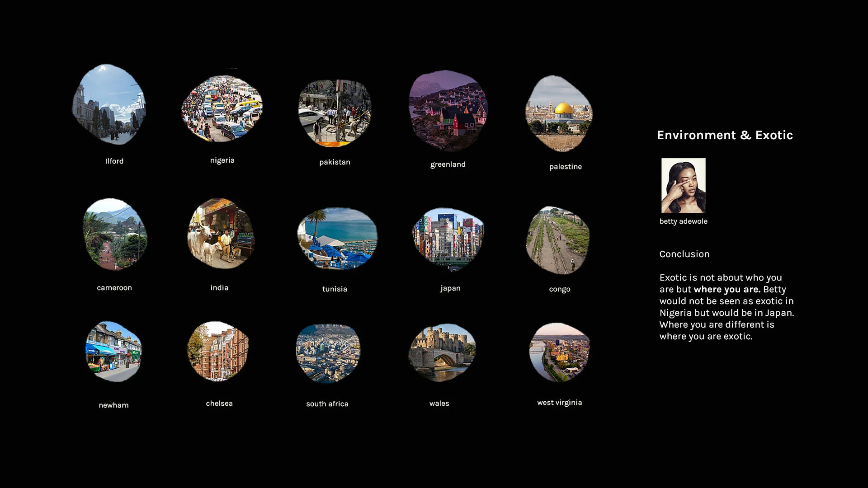
Task: Click the Chelsea red brick buildings image
Action: [x=218, y=351]
